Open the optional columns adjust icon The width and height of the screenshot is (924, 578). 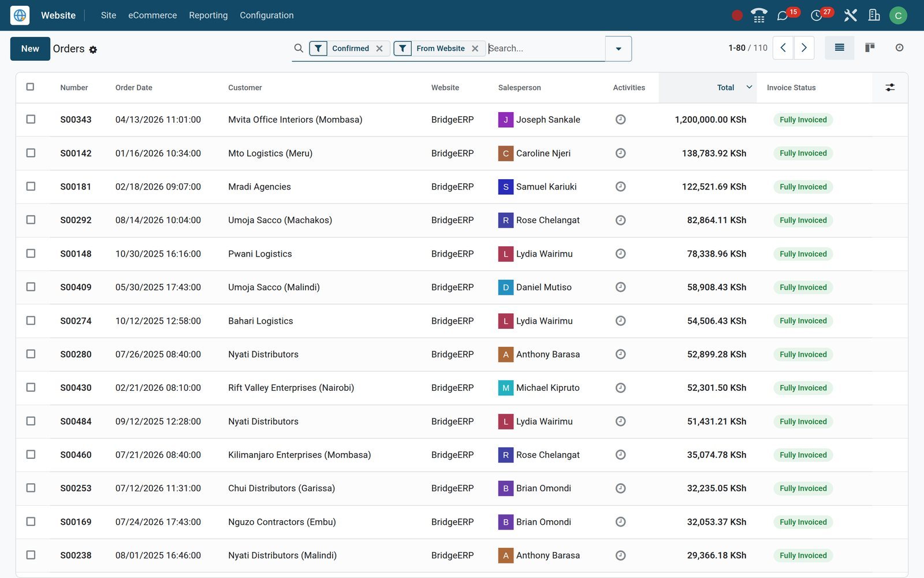890,87
